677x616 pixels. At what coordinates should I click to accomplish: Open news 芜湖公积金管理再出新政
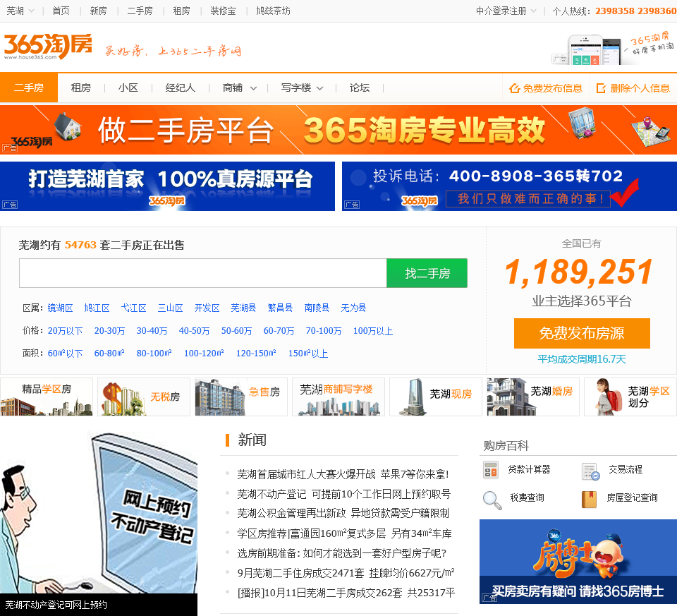click(343, 513)
